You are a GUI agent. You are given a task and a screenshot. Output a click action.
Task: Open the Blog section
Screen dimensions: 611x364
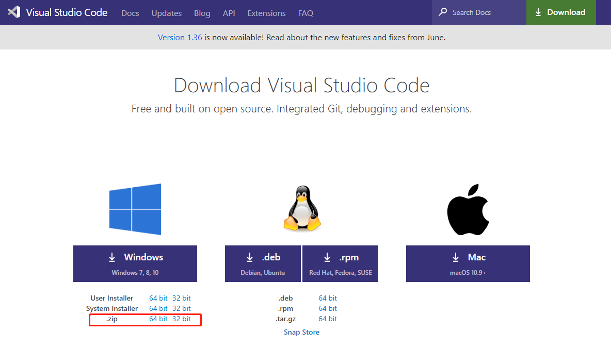coord(202,13)
